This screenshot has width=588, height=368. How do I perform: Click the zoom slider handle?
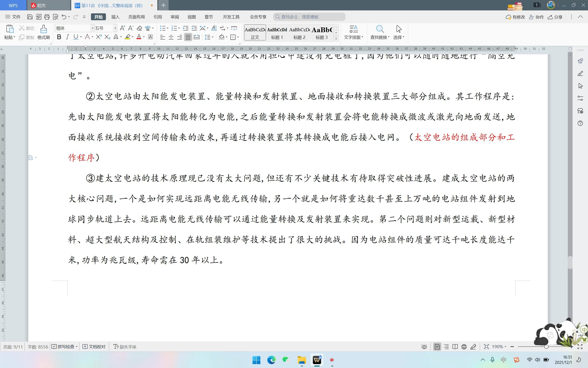546,347
